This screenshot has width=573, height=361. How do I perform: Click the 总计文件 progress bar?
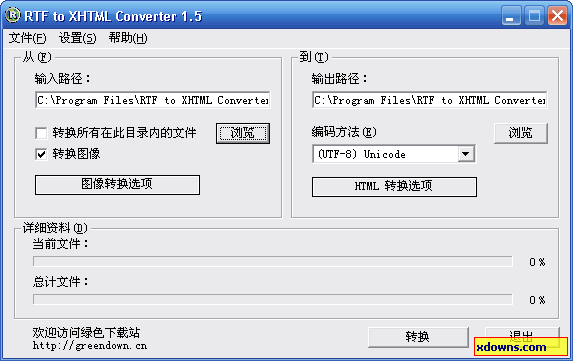click(x=273, y=300)
